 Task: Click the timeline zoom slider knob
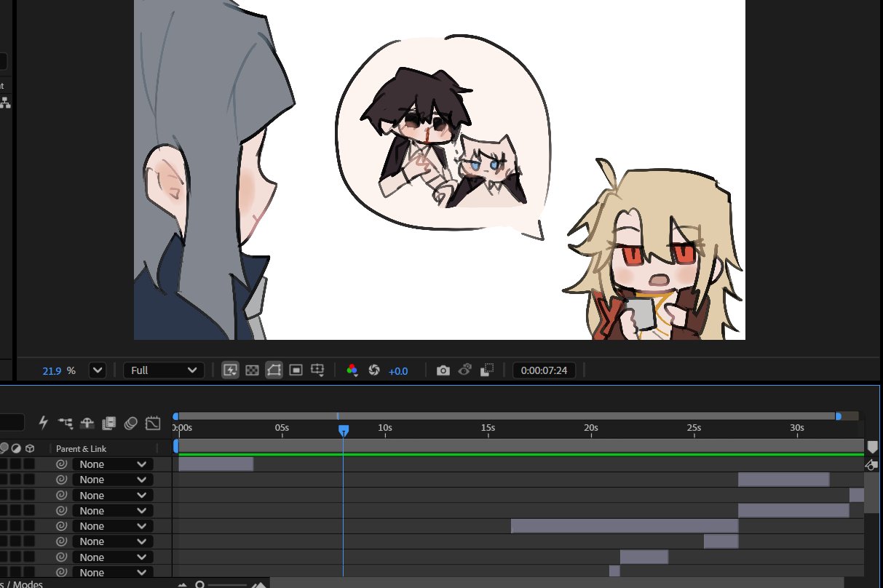(200, 584)
